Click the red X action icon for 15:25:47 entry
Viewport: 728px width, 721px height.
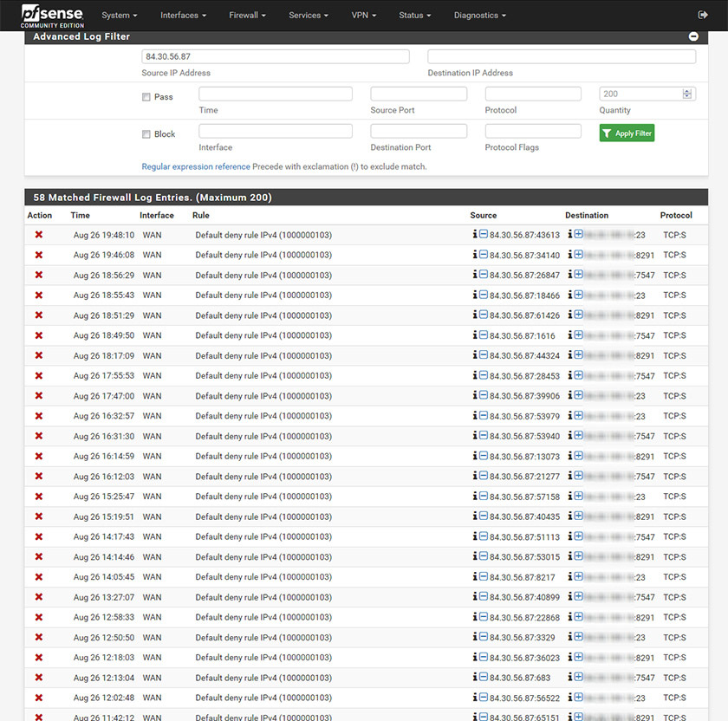coord(39,497)
